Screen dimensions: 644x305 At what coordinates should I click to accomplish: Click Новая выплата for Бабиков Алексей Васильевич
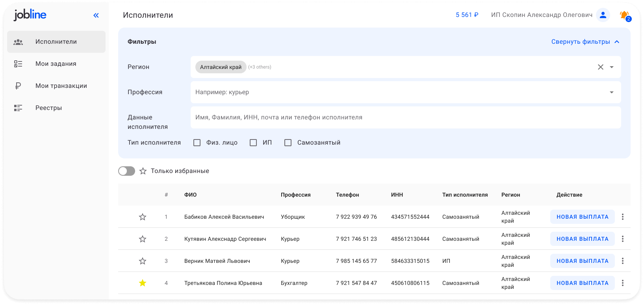click(x=583, y=217)
